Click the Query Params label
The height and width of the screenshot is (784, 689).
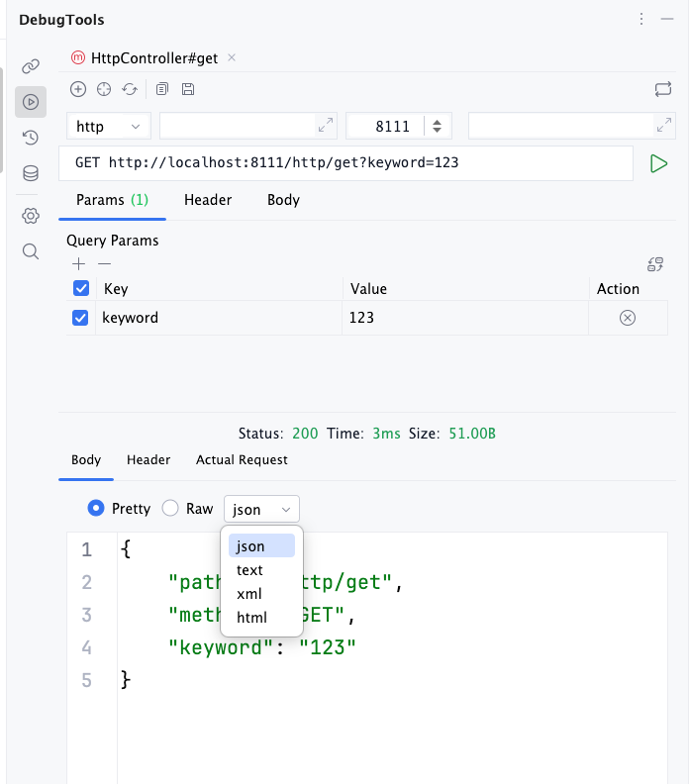pos(113,241)
